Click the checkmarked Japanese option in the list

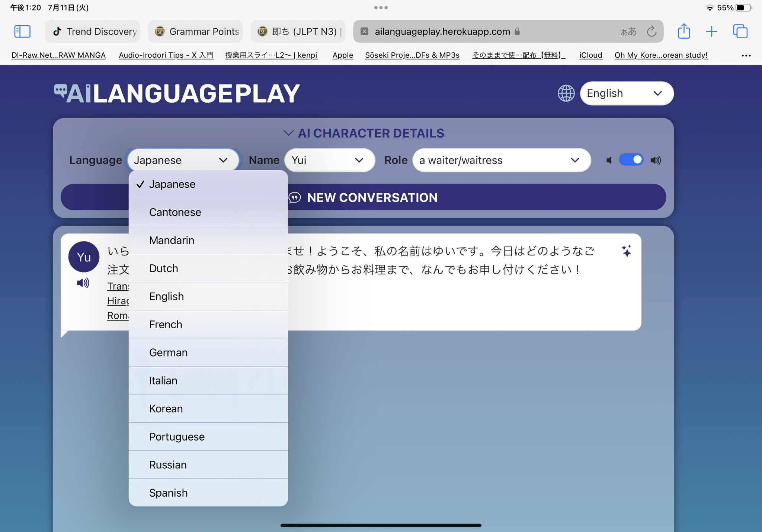point(172,184)
